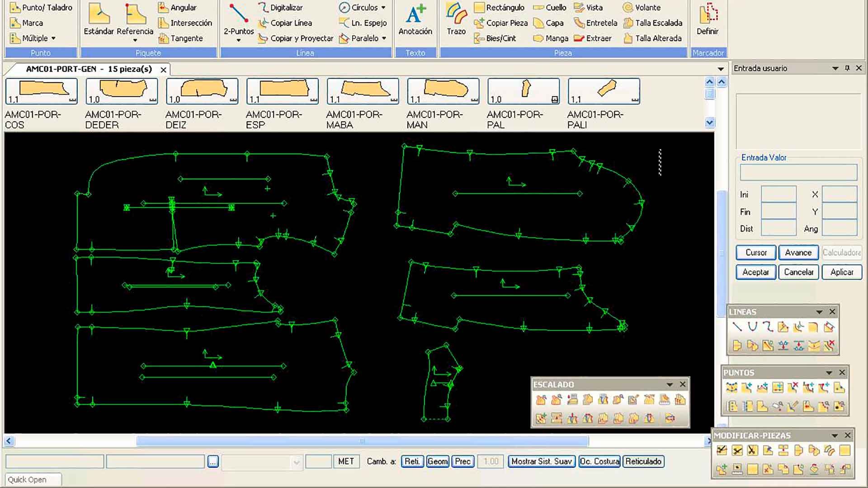
Task: Toggle the Reticulado grid button
Action: (x=643, y=461)
